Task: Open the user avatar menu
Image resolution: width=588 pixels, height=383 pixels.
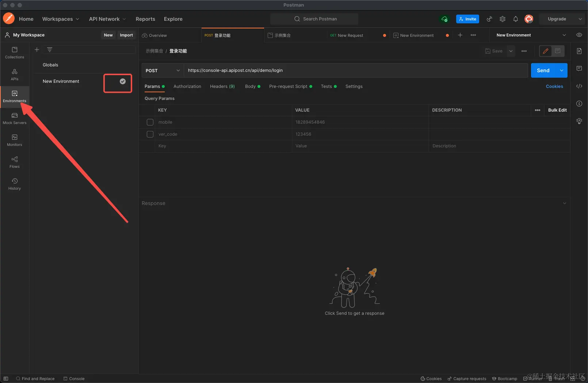Action: (529, 19)
